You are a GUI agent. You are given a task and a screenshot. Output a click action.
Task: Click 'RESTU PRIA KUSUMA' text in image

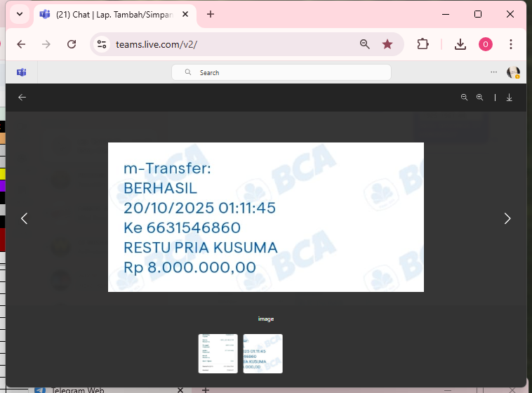point(201,248)
